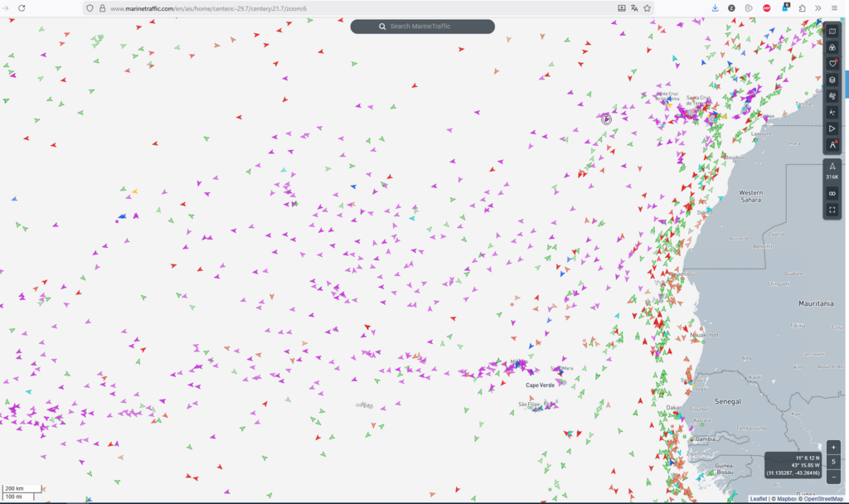
Task: Click the Search MarineTraffic field
Action: [x=423, y=27]
